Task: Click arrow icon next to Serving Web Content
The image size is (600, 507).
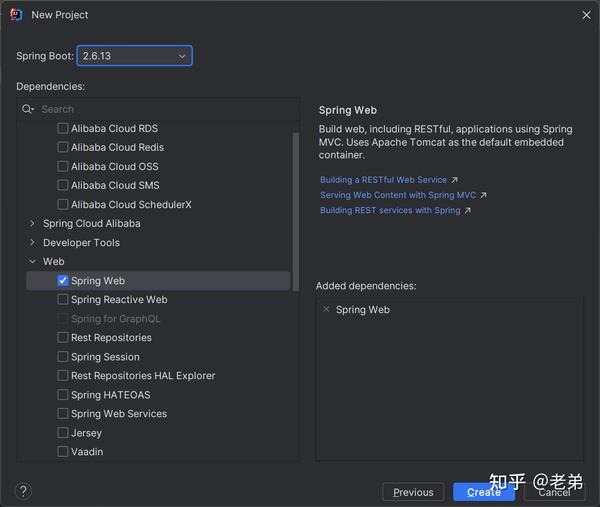Action: point(484,195)
